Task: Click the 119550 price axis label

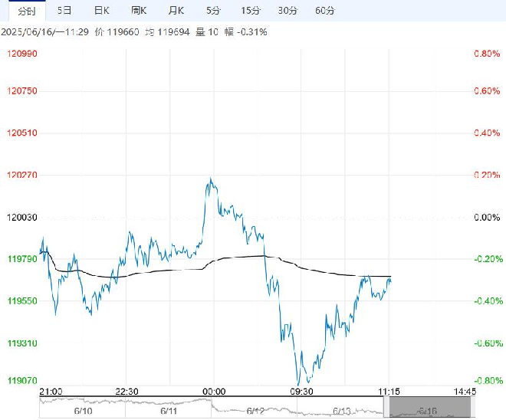Action: click(x=22, y=301)
